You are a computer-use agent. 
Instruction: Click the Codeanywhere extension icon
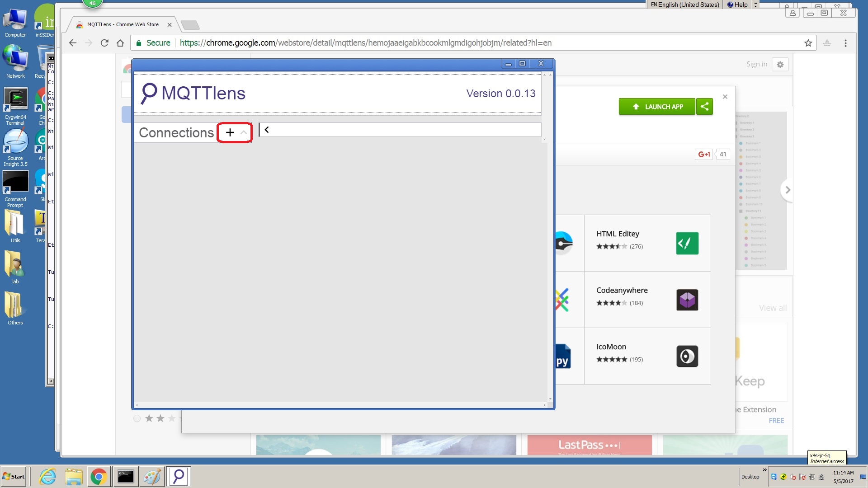[687, 299]
